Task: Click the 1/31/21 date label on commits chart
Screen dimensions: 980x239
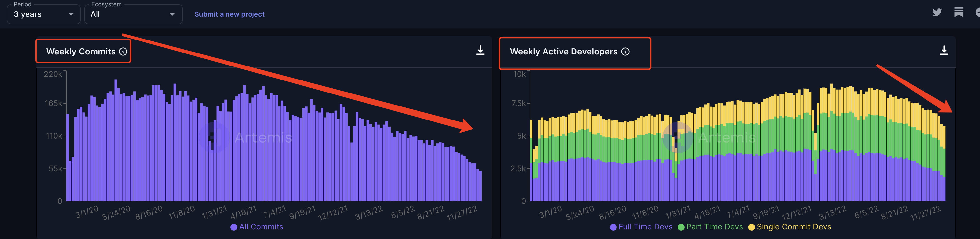Action: pos(214,212)
